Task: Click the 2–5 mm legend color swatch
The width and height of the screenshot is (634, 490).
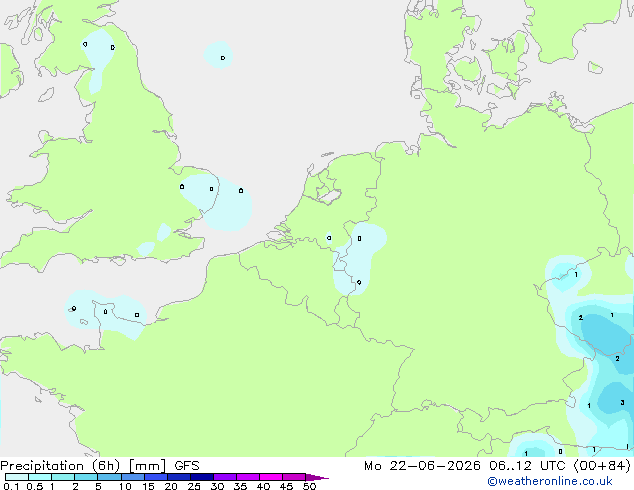Action: coord(86,477)
